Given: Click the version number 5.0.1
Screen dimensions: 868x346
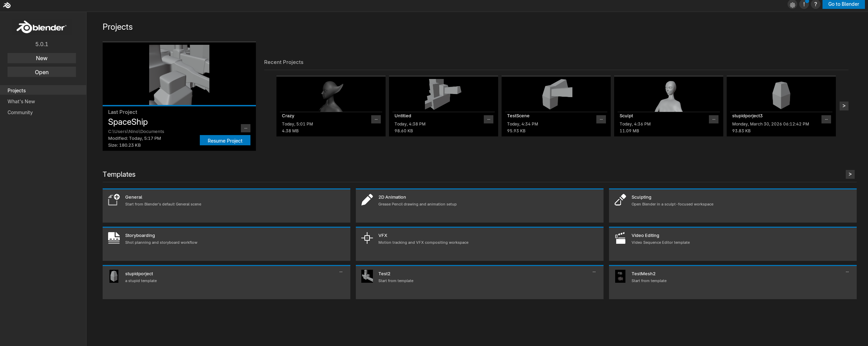Looking at the screenshot, I should coord(42,44).
